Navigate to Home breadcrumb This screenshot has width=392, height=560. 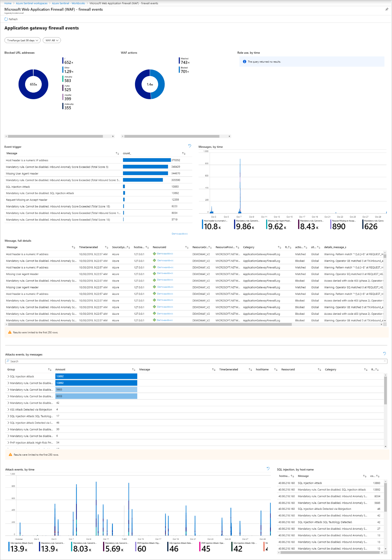[x=8, y=3]
